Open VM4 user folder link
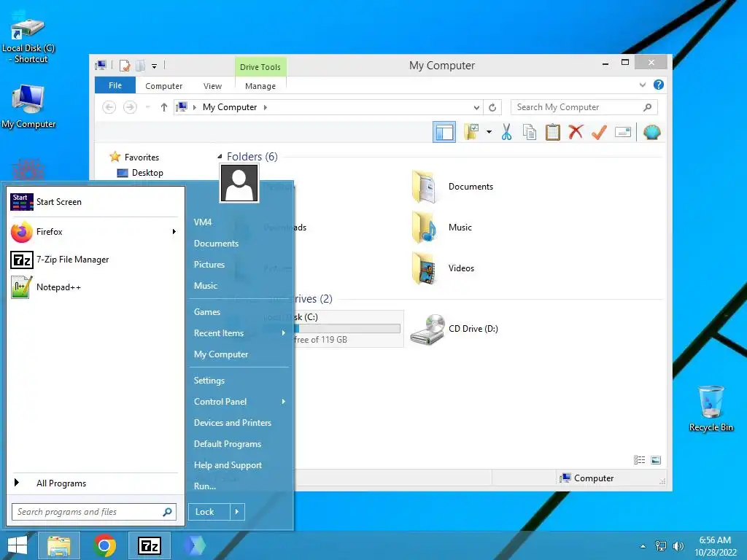 point(203,222)
